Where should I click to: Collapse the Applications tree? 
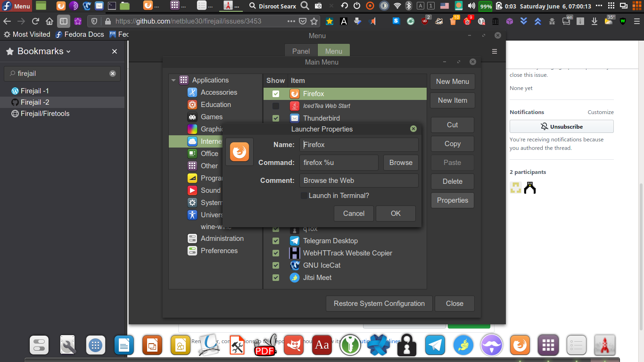173,80
